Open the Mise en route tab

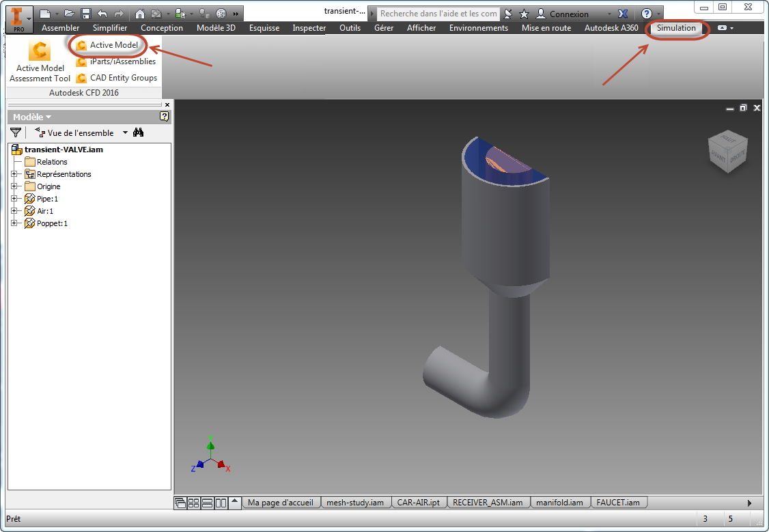pos(546,28)
